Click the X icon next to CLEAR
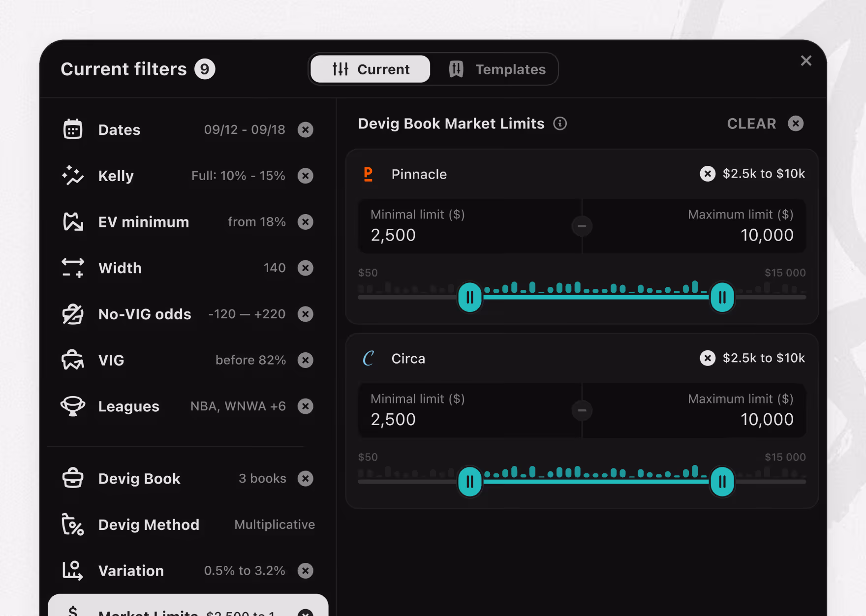Screen dimensions: 866x616 [796, 123]
